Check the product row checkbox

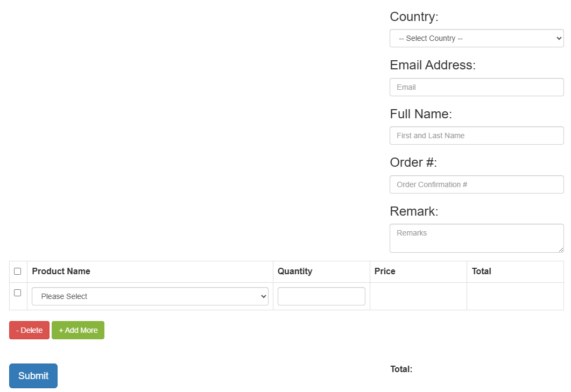point(17,293)
